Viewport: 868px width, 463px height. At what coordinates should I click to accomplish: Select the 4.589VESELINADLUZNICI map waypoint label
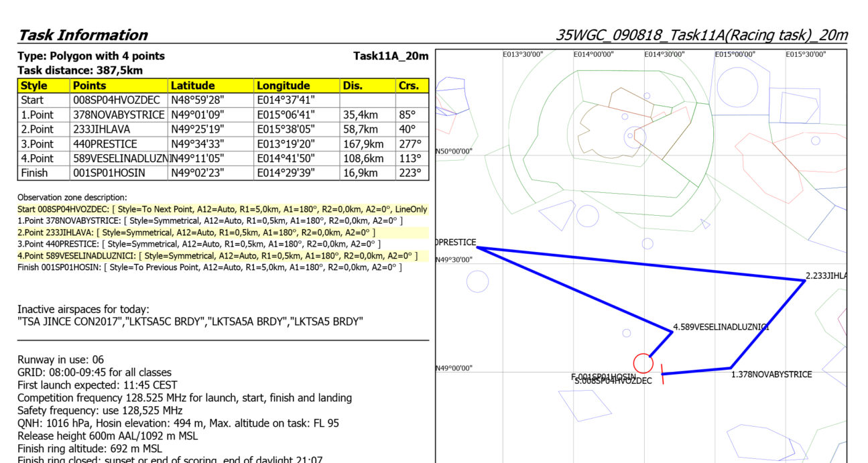[721, 327]
